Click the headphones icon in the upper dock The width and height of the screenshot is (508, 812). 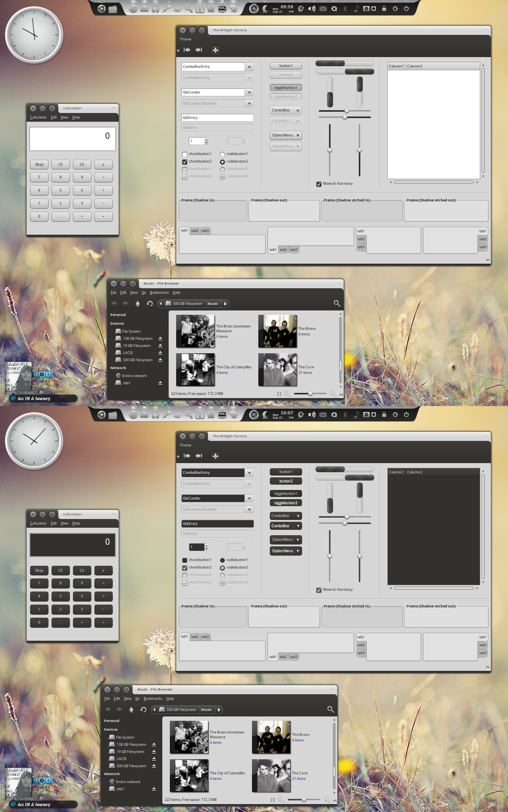point(156,9)
